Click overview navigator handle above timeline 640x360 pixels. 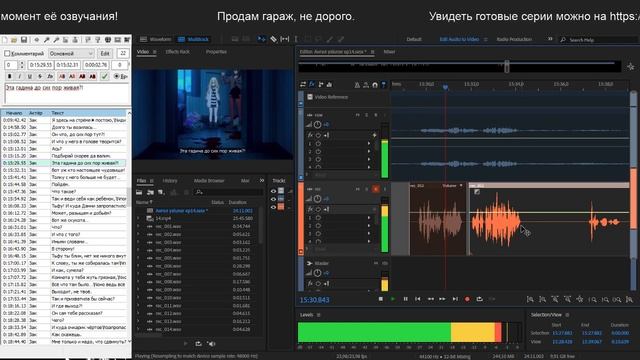point(507,66)
